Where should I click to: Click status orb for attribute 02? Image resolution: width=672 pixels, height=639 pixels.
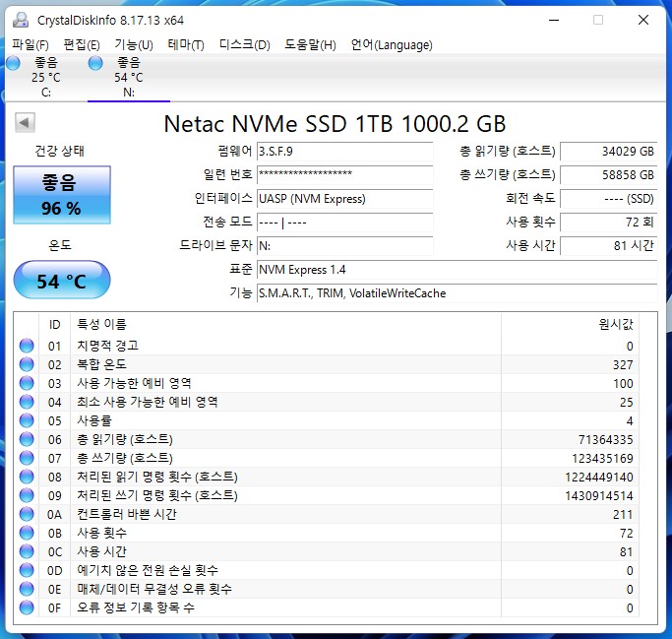click(x=27, y=364)
